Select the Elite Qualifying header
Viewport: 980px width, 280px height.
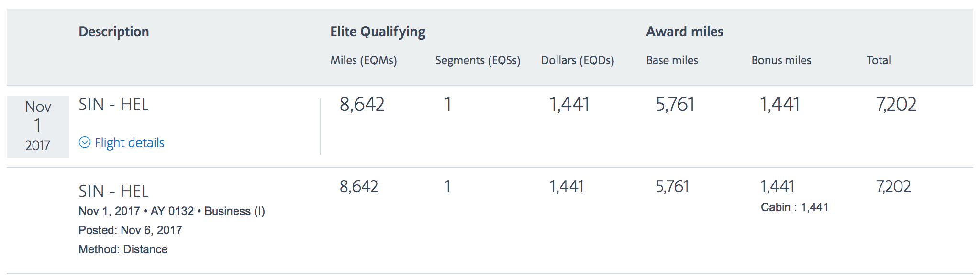pos(378,32)
